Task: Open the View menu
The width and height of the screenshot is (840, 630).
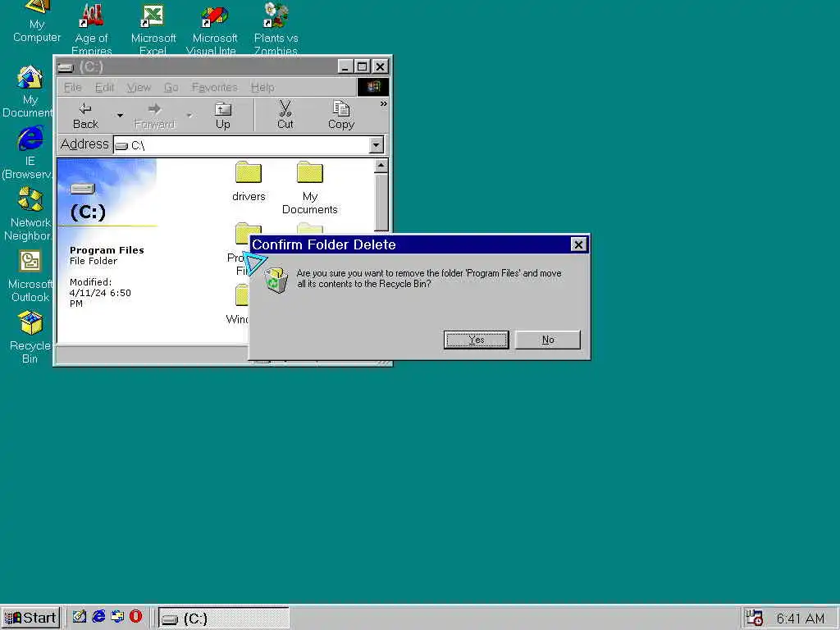Action: pos(139,87)
